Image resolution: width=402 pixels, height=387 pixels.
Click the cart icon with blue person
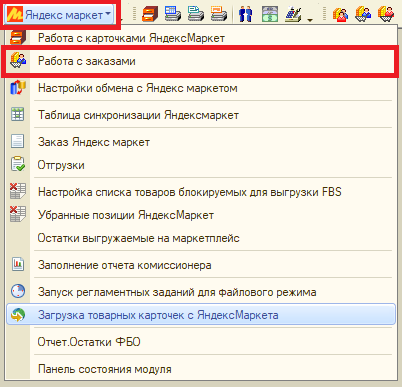363,14
